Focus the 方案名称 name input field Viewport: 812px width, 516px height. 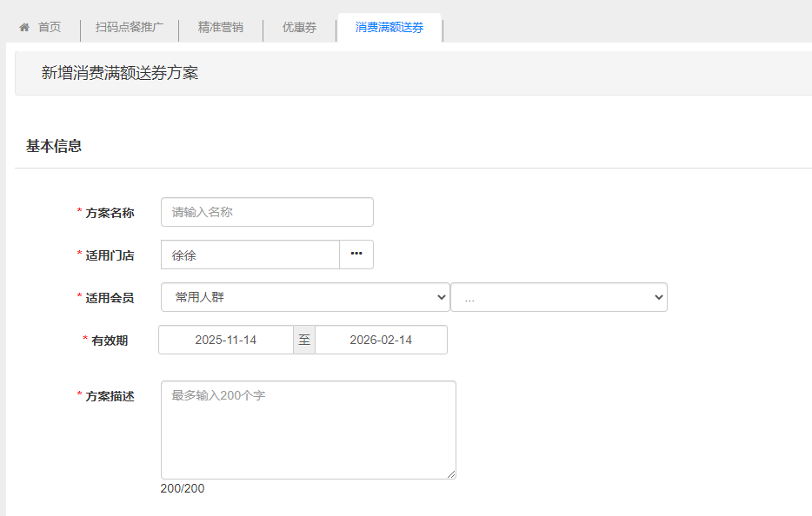267,212
